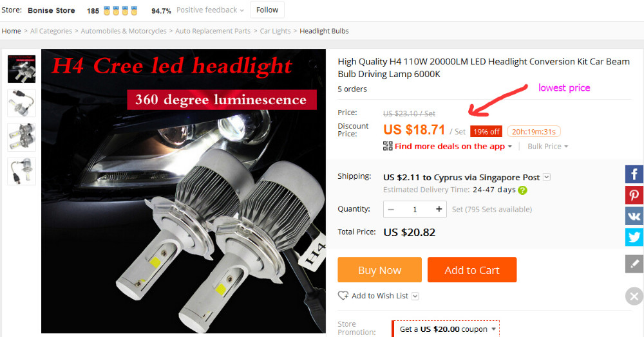Screen dimensions: 644x337
Task: Select second product thumbnail image
Action: click(x=22, y=103)
